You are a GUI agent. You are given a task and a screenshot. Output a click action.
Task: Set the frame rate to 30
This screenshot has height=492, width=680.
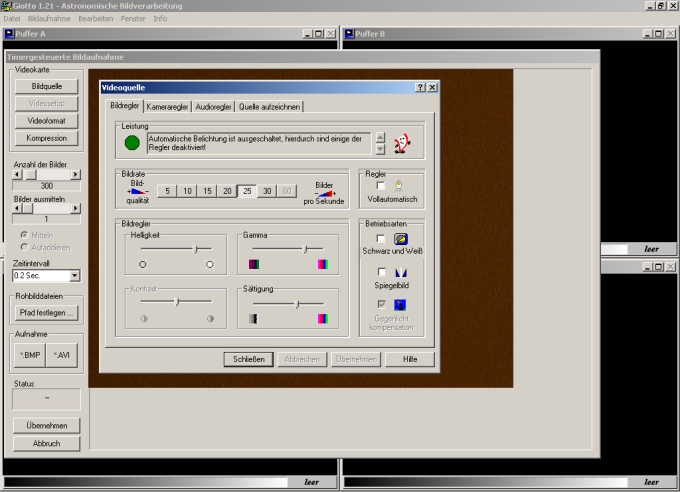pos(267,191)
